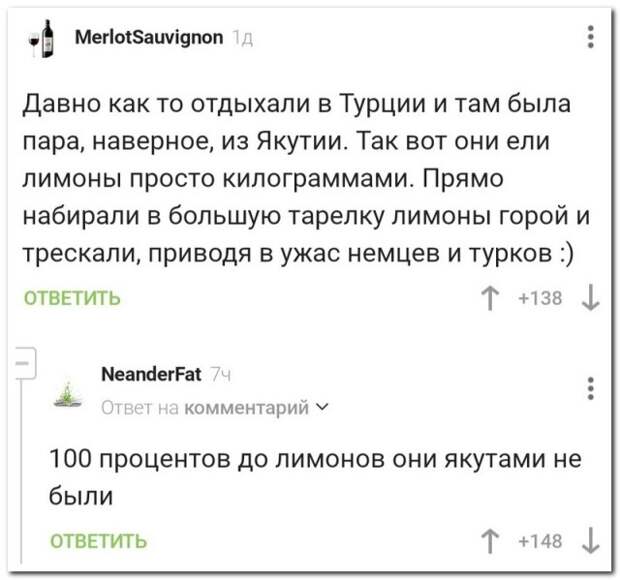
Task: Open MerlotSauvignon's wine bottle avatar
Action: pyautogui.click(x=42, y=38)
